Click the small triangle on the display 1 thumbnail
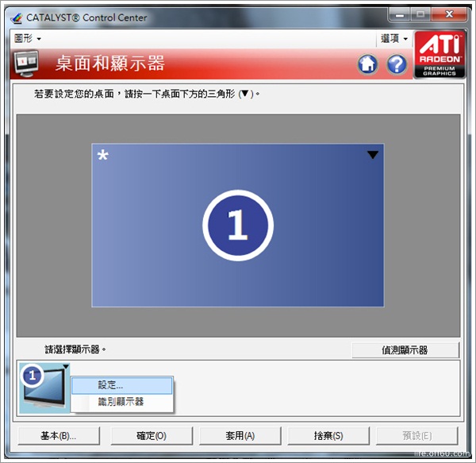 click(66, 367)
